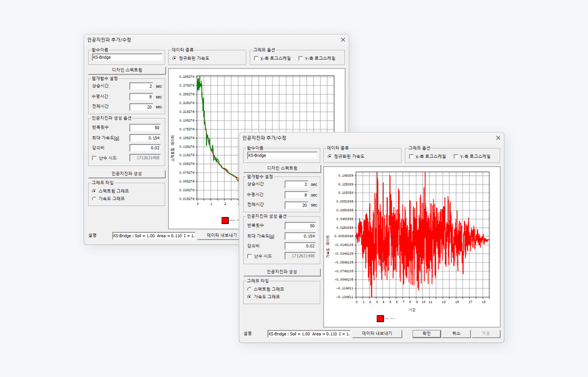The image size is (588, 377).
Task: Click seed value 1712631498 in front dialog
Action: click(300, 256)
